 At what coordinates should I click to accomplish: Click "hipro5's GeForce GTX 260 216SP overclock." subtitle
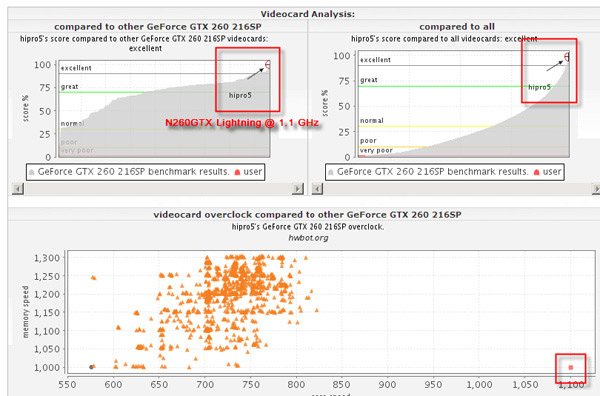click(x=308, y=227)
